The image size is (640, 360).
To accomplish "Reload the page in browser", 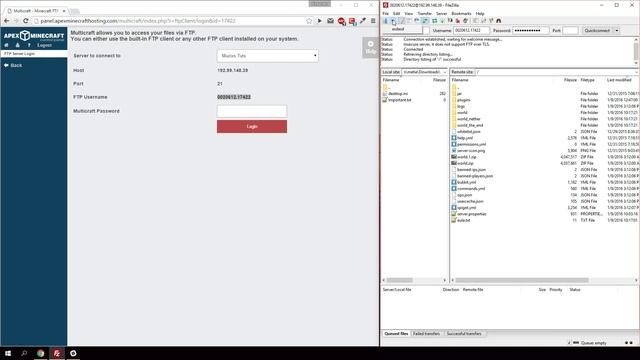I will pos(26,21).
